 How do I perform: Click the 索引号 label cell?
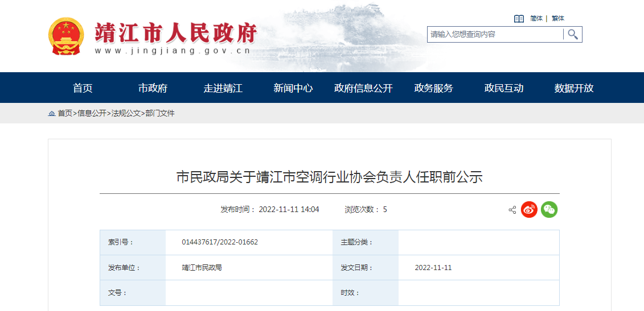(133, 242)
